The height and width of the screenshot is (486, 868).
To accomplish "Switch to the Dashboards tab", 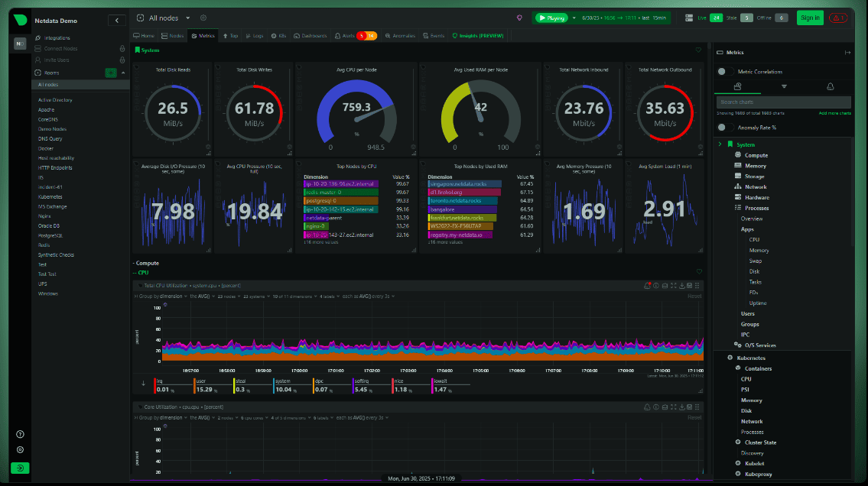I will pos(310,35).
